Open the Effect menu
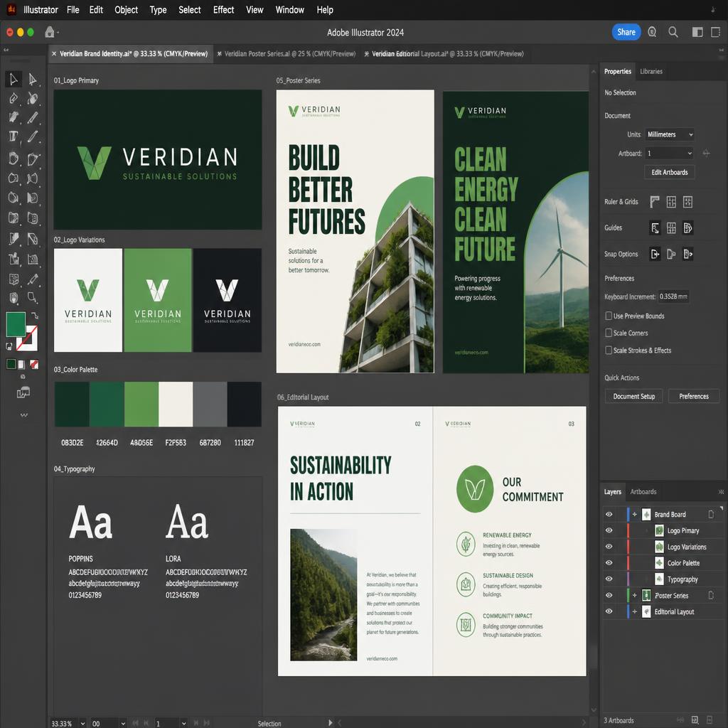This screenshot has width=728, height=728. coord(223,10)
